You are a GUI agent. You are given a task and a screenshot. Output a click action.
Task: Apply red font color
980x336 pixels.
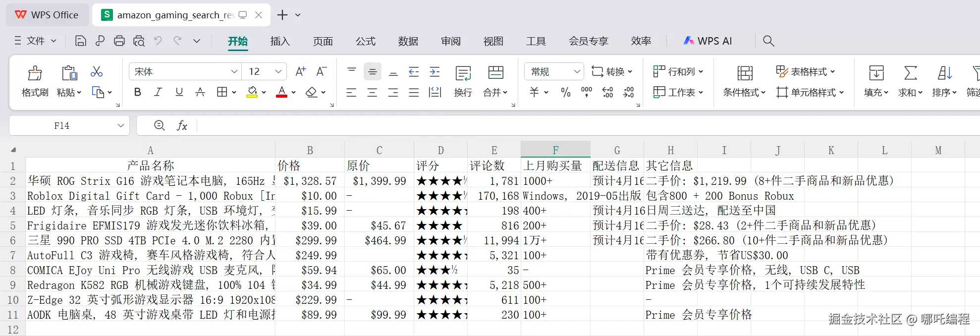click(282, 92)
